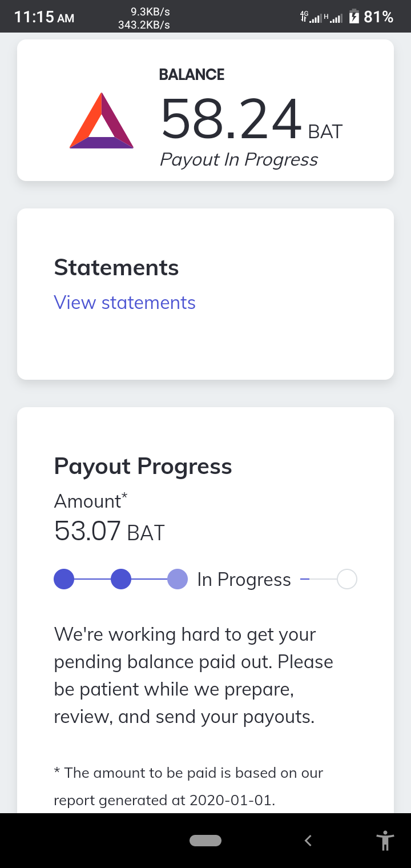The width and height of the screenshot is (411, 868).
Task: Select the Statements heading
Action: point(116,267)
